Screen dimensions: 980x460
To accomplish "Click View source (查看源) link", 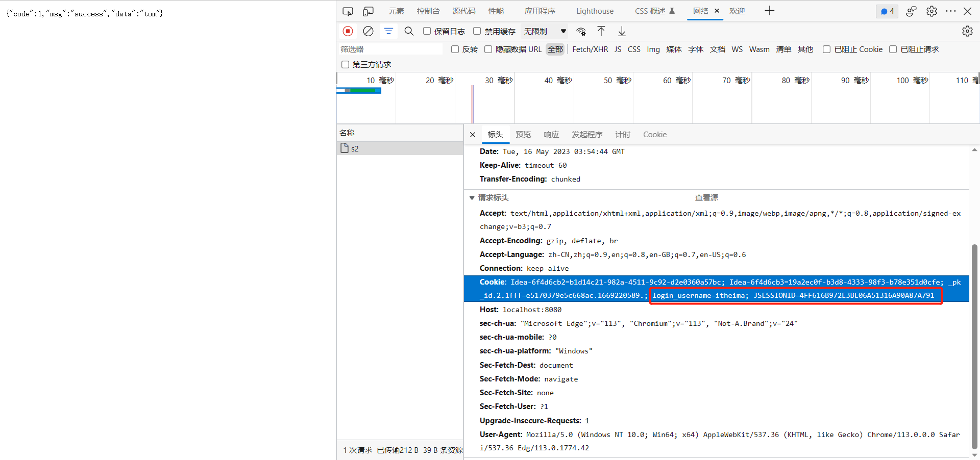I will point(706,198).
